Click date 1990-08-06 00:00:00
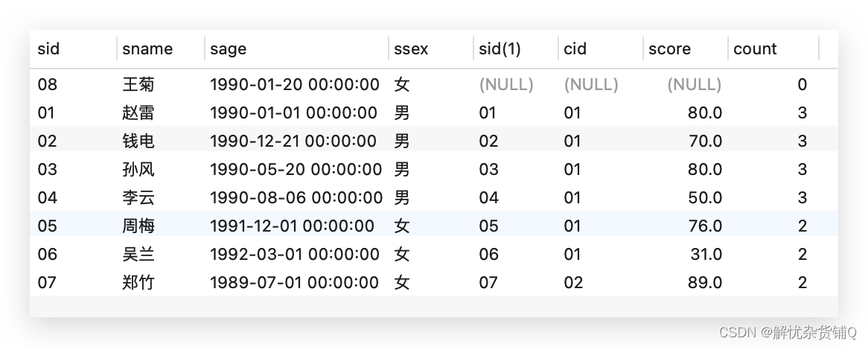 (x=296, y=197)
